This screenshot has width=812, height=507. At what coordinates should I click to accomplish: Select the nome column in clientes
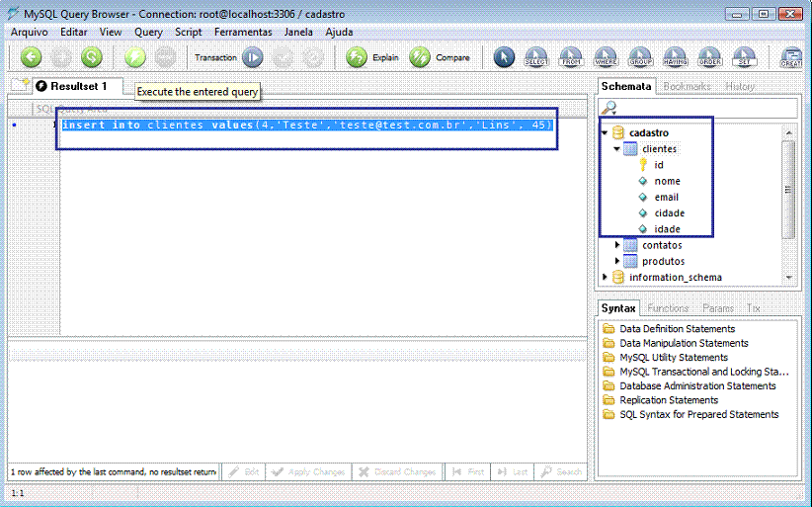pyautogui.click(x=667, y=181)
